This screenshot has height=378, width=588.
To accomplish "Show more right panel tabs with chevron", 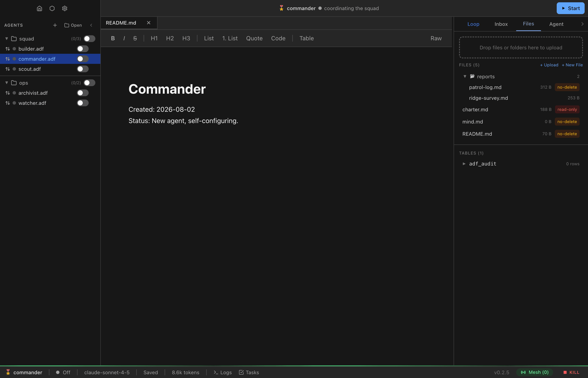I will pyautogui.click(x=582, y=24).
